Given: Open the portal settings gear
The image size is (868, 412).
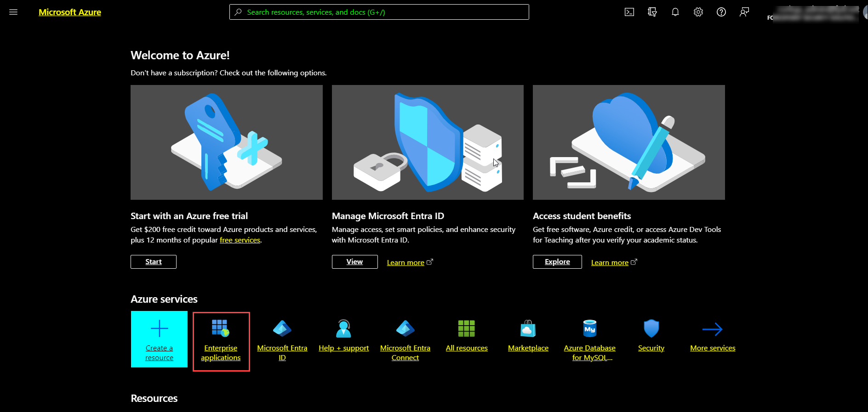Looking at the screenshot, I should (698, 12).
